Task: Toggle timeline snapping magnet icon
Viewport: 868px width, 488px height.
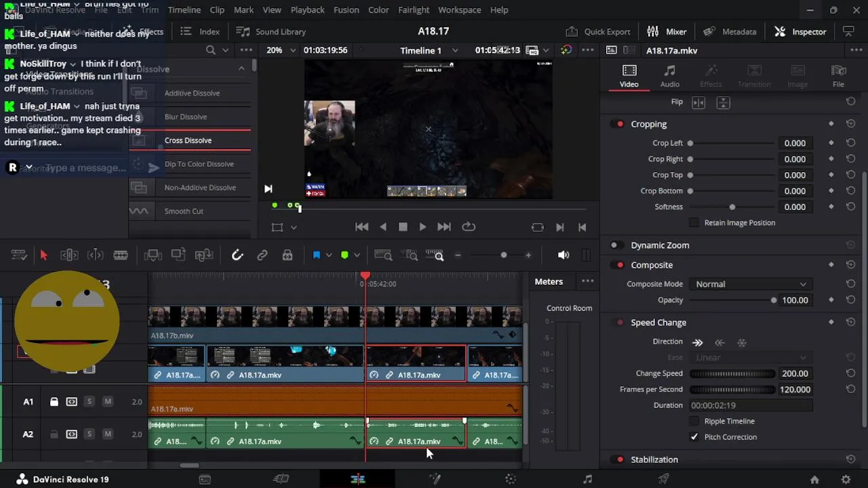Action: [x=237, y=256]
